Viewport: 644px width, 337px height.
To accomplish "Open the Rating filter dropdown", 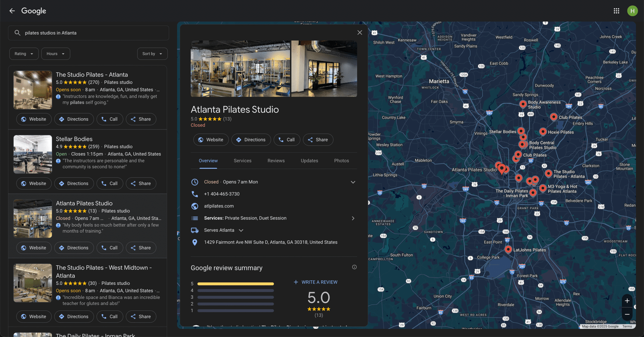I will [24, 54].
